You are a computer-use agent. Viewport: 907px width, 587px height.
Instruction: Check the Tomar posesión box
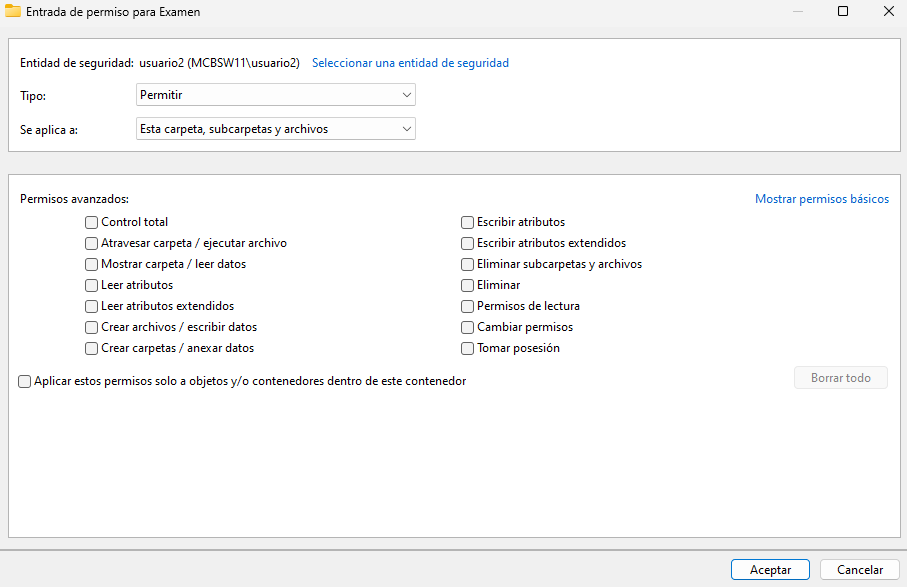click(x=467, y=348)
